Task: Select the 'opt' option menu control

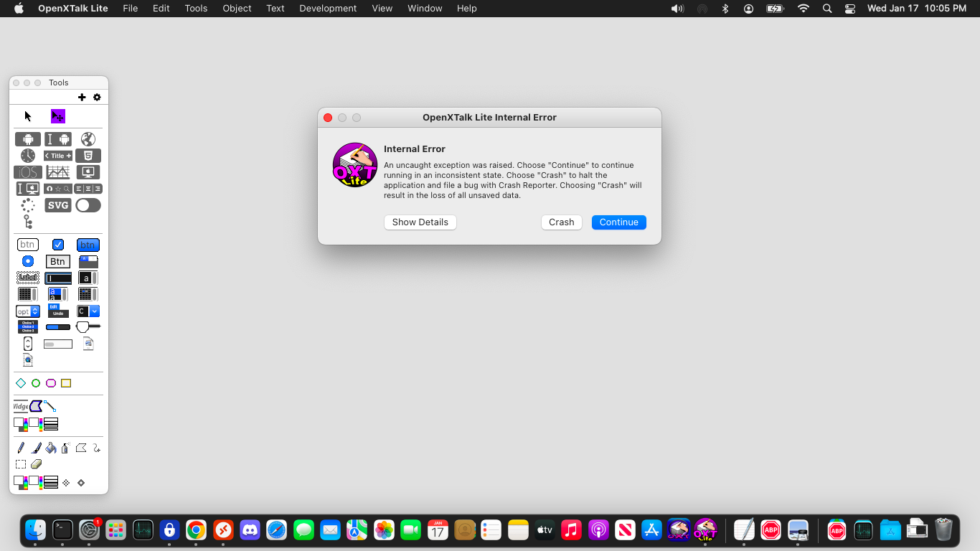Action: (28, 311)
